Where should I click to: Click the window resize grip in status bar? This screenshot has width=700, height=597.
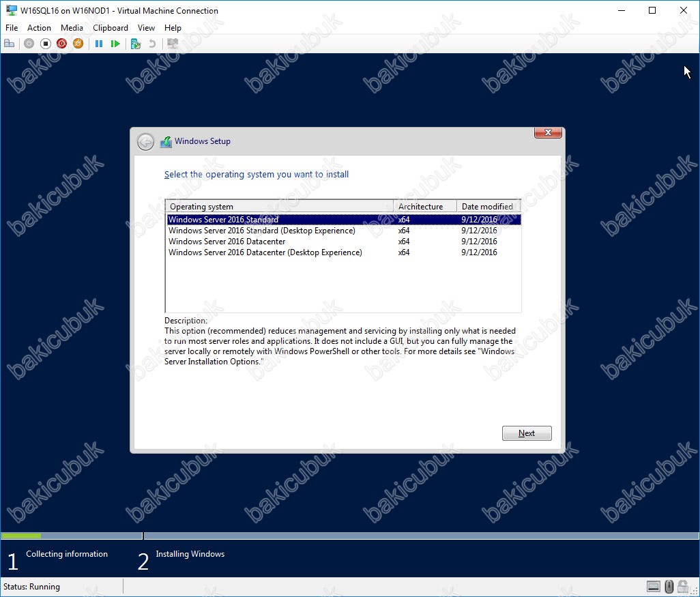[695, 591]
